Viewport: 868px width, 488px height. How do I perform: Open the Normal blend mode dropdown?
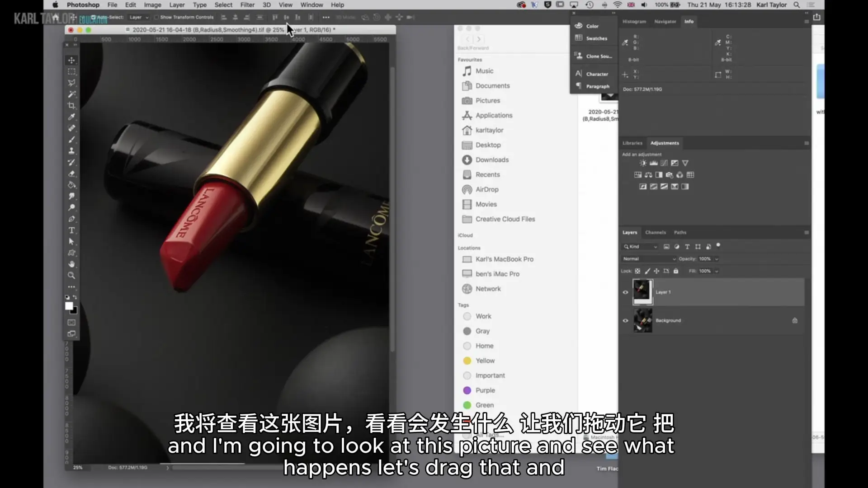coord(649,259)
